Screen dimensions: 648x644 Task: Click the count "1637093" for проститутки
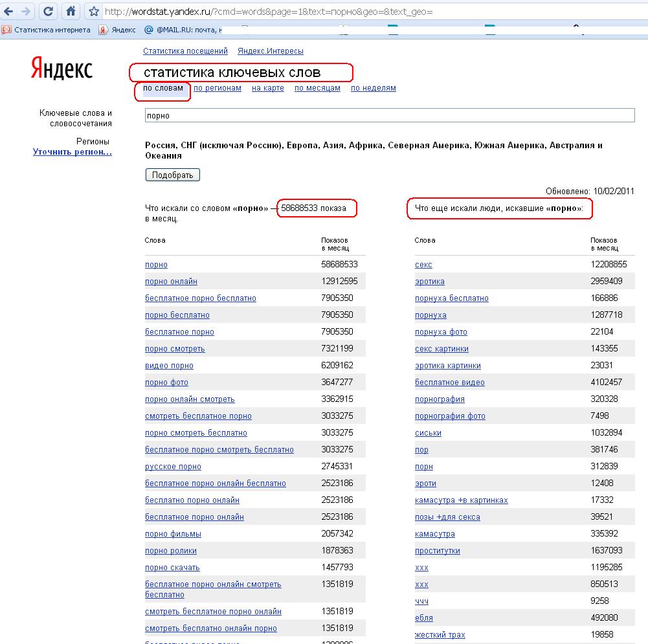point(607,550)
